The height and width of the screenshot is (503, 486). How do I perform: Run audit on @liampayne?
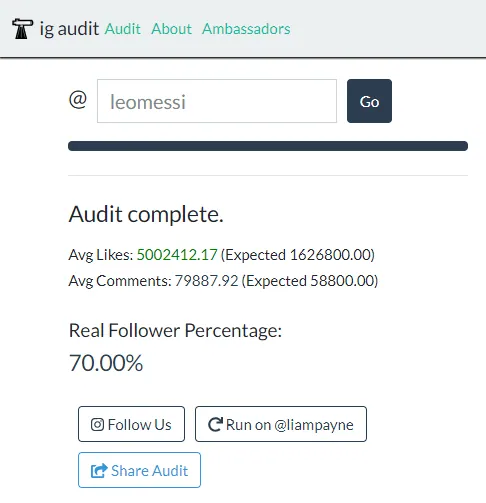pos(281,424)
